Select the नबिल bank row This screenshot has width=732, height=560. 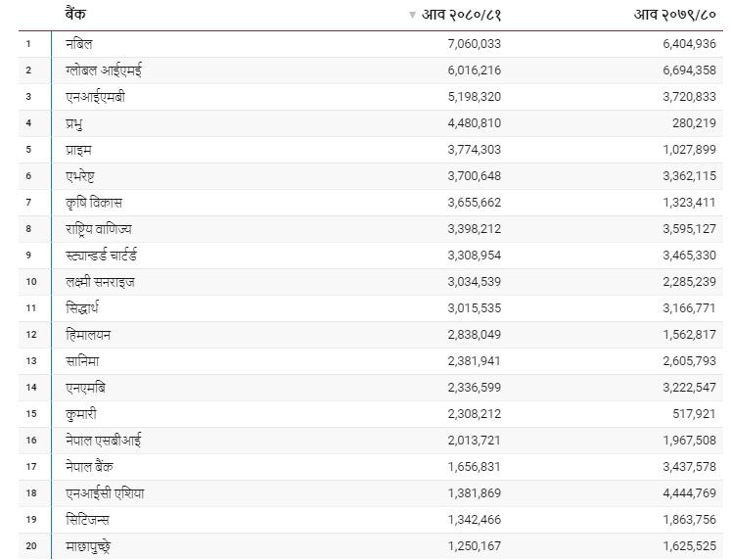pos(371,44)
